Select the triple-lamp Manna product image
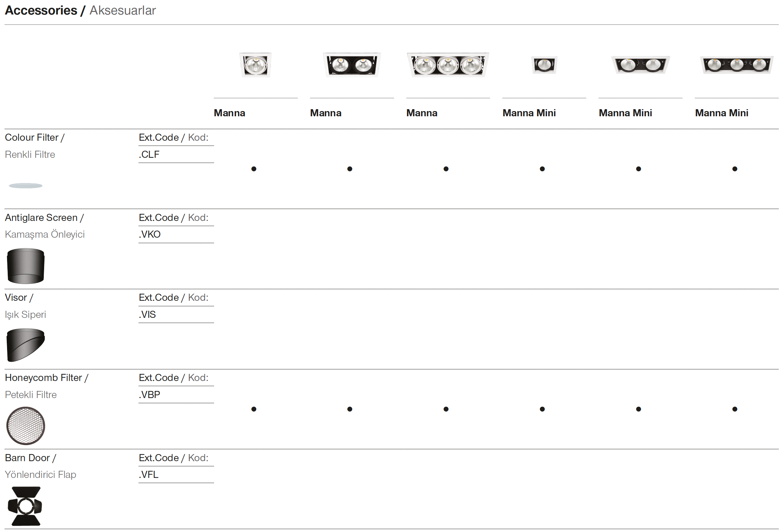The image size is (783, 532). pos(448,65)
